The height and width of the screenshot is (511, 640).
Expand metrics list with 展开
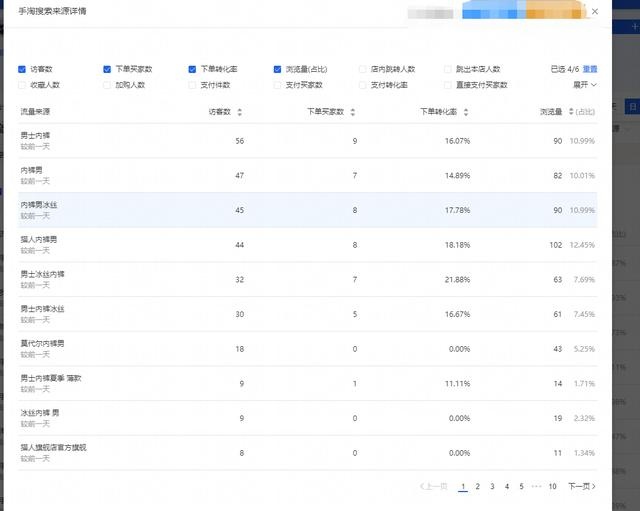(584, 84)
